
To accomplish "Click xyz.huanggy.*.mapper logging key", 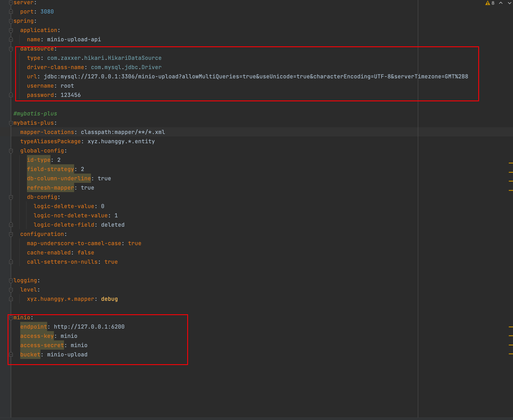I will pyautogui.click(x=60, y=299).
